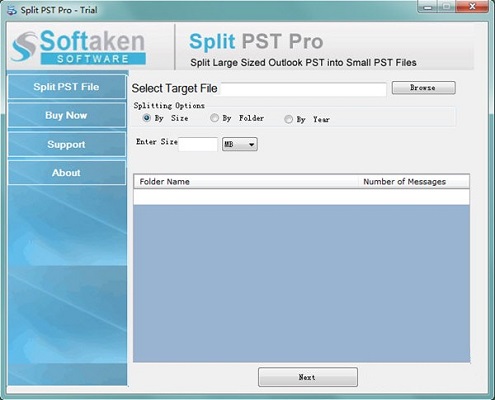Minimize the Split PST Pro window
The height and width of the screenshot is (400, 495).
click(x=428, y=7)
